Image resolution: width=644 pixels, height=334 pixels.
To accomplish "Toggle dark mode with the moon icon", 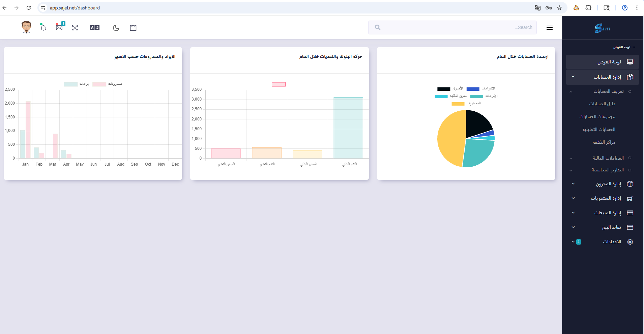I will (116, 28).
